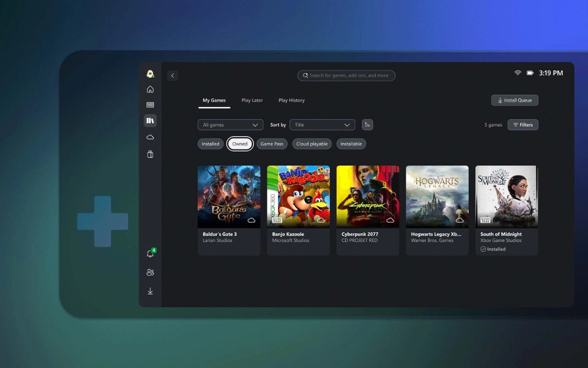
Task: Click Game Pass badge on South of Midnight
Action: click(485, 220)
